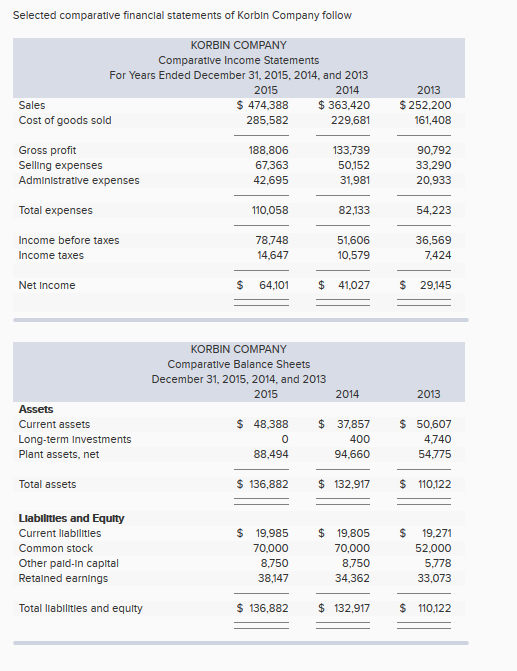Click income before taxes value 36,569
The width and height of the screenshot is (517, 671).
pyautogui.click(x=433, y=240)
